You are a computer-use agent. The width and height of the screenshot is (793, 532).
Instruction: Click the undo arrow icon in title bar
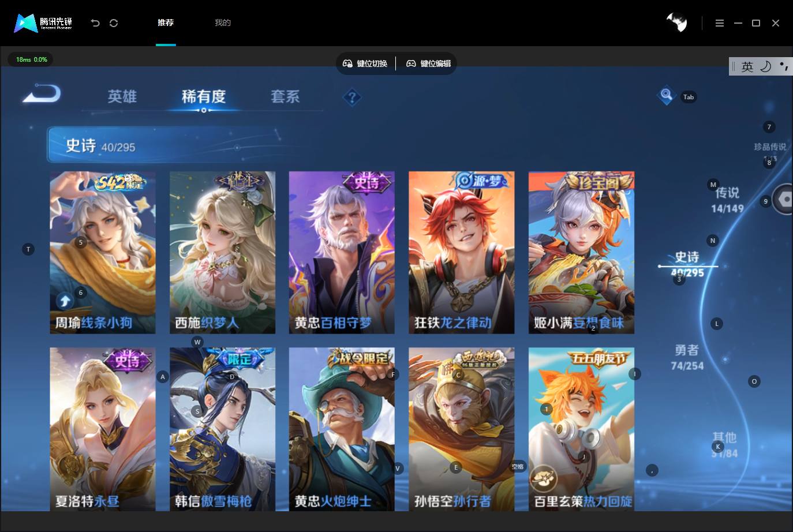(x=95, y=23)
